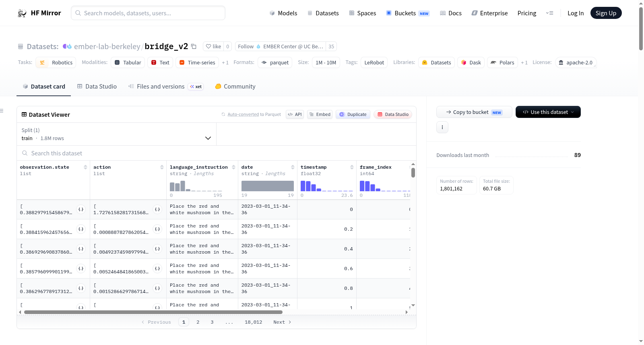Viewport: 644px width, 345px height.
Task: Expand the Split train dropdown
Action: [x=116, y=134]
